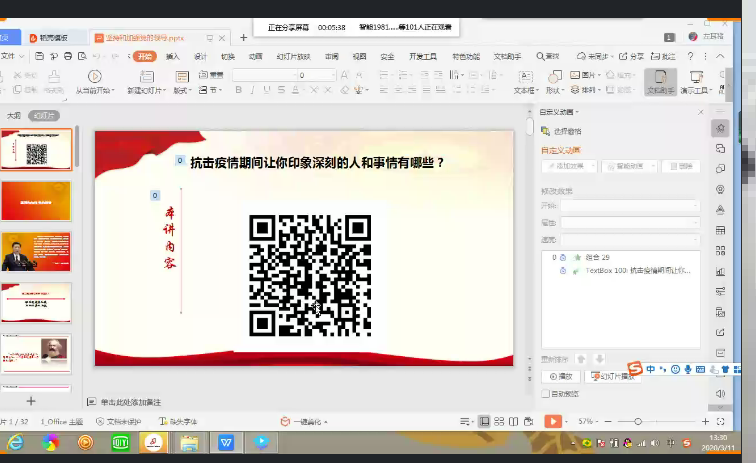
Task: Click the 版式 layout icon
Action: click(x=182, y=76)
